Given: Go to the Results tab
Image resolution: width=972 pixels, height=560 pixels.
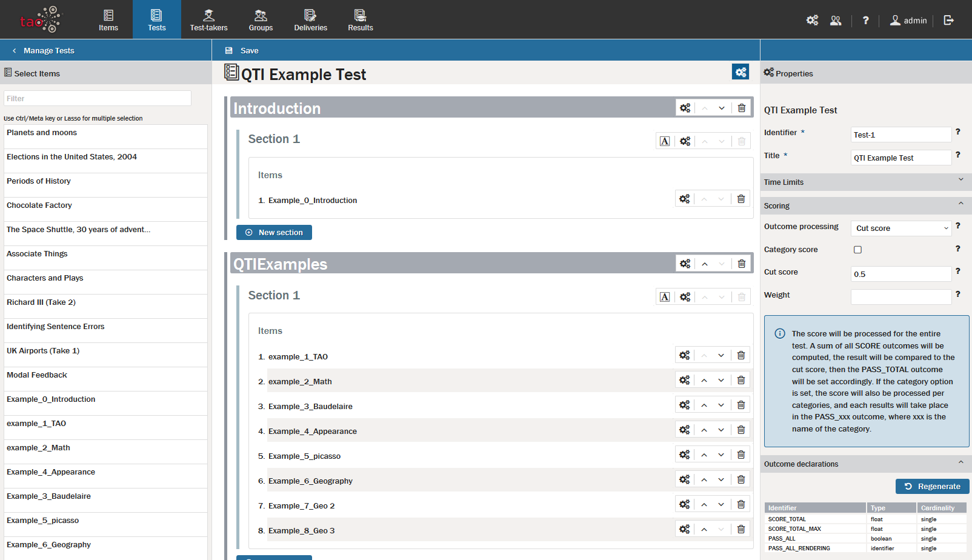Looking at the screenshot, I should coord(360,20).
